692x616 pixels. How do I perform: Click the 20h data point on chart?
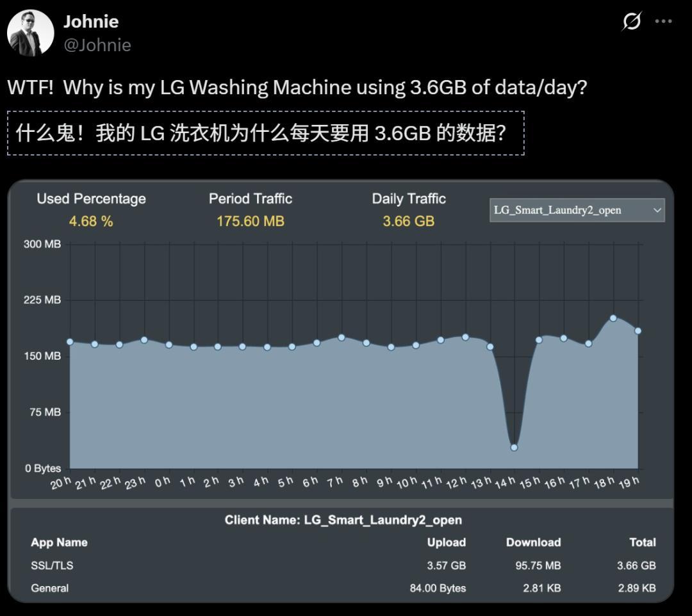pyautogui.click(x=70, y=342)
